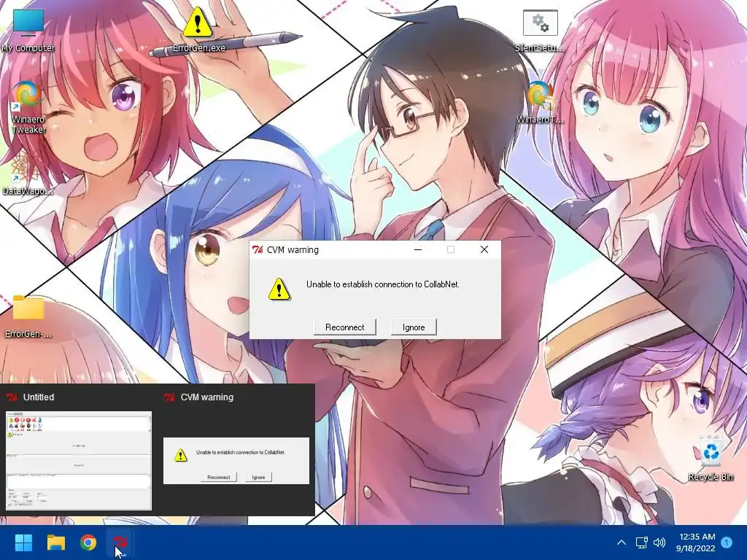Image resolution: width=747 pixels, height=560 pixels.
Task: Open the volume control tray icon
Action: [659, 542]
